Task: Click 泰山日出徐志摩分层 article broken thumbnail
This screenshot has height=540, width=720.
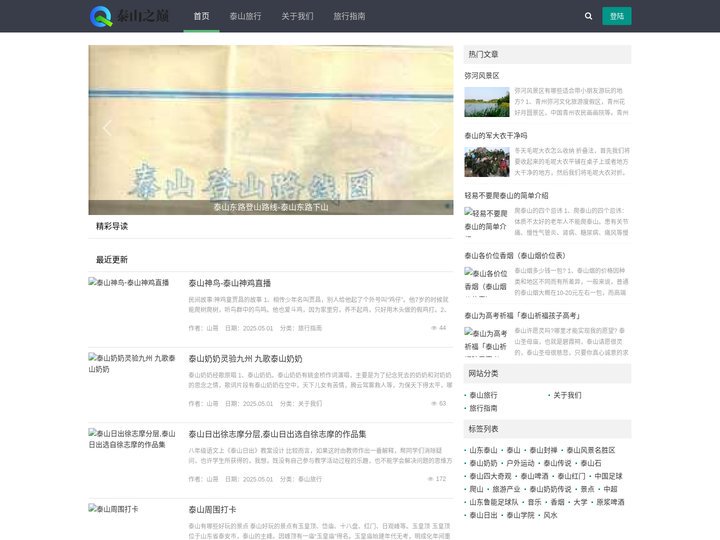Action: coord(132,439)
